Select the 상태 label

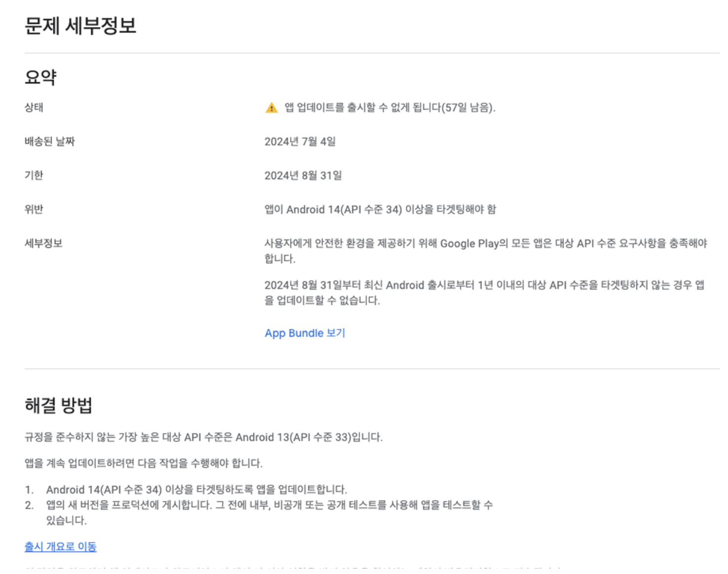[x=33, y=108]
